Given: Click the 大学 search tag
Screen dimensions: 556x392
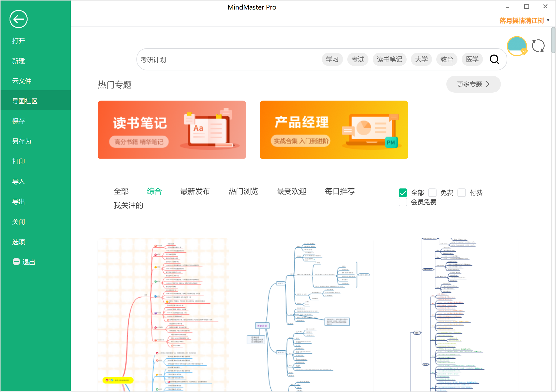Looking at the screenshot, I should (421, 59).
